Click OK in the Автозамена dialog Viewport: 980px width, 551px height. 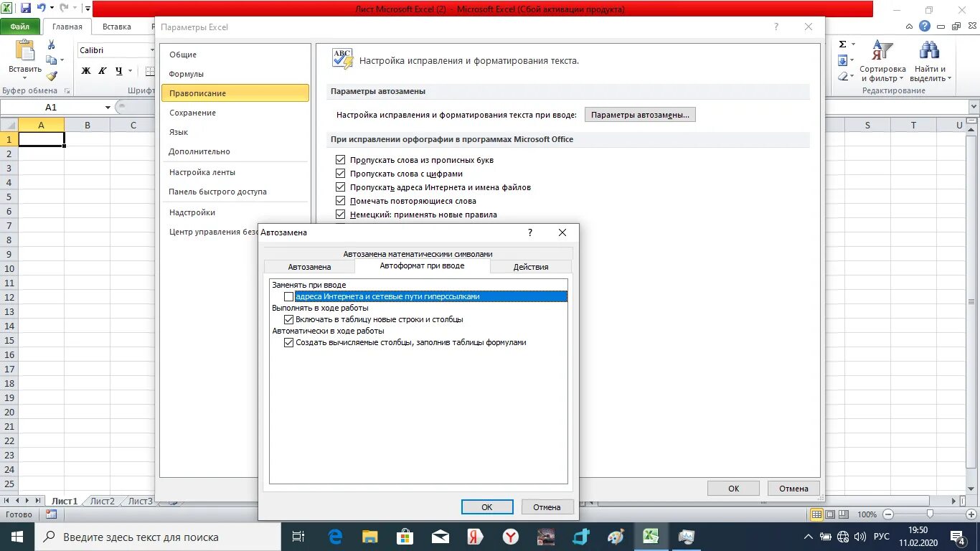tap(487, 507)
